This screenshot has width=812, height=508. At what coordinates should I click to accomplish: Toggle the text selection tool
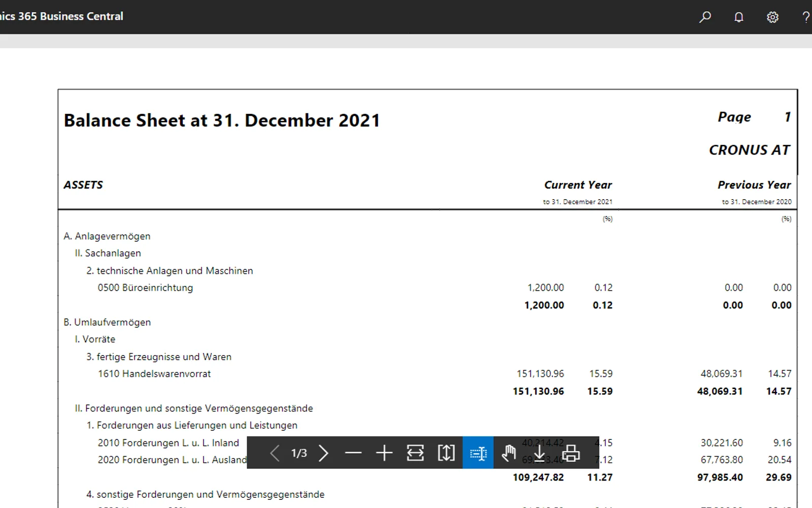click(478, 453)
